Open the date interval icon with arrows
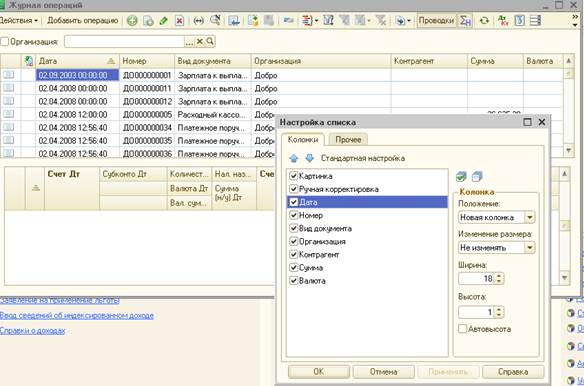Viewport: 584px width, 386px height. [x=199, y=21]
